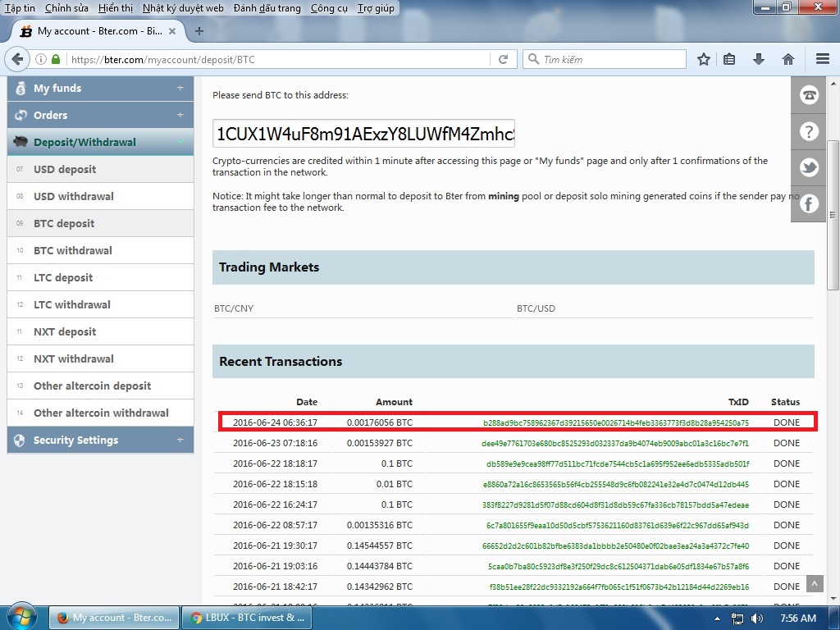The width and height of the screenshot is (840, 630).
Task: Expand the Orders section
Action: [x=180, y=115]
